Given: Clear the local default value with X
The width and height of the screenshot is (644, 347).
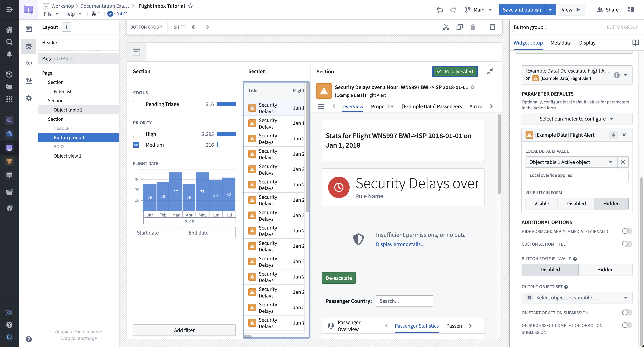Looking at the screenshot, I should 623,162.
